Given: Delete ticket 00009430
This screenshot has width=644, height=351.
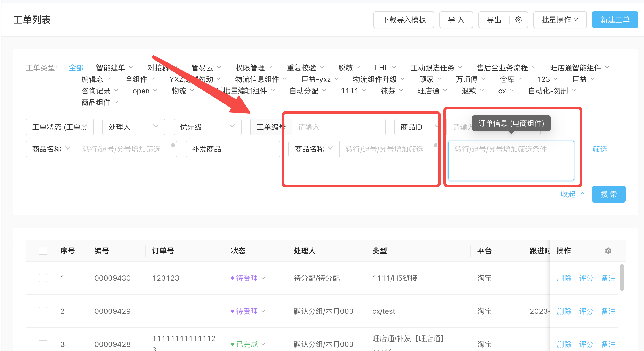Looking at the screenshot, I should click(564, 278).
